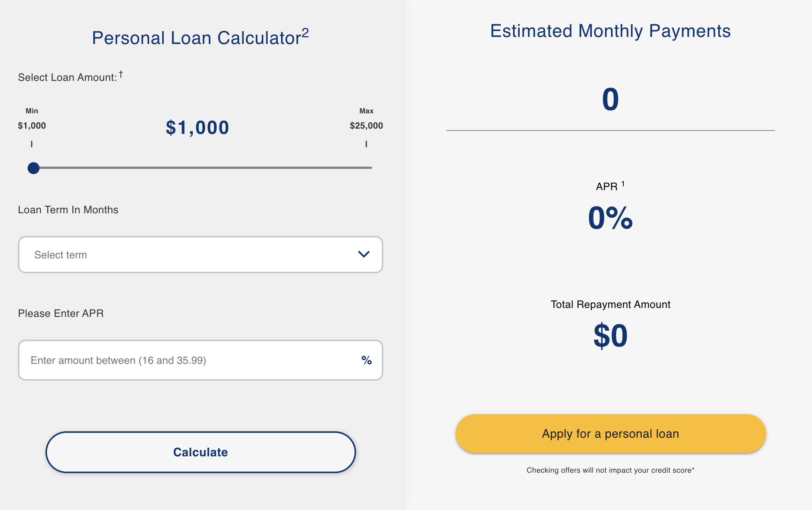
Task: Click the footnote 2 superscript in the calculator title
Action: [305, 33]
